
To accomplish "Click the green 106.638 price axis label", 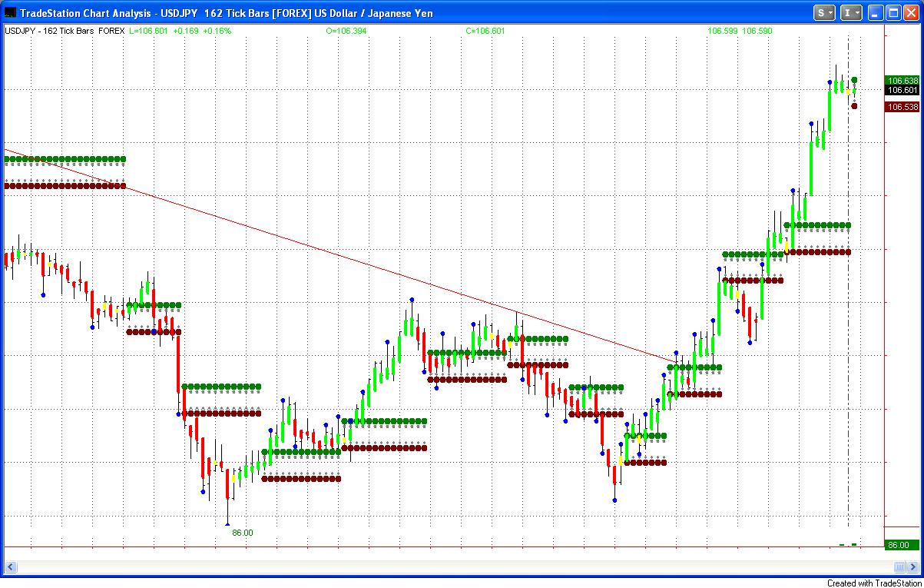I will tap(902, 81).
